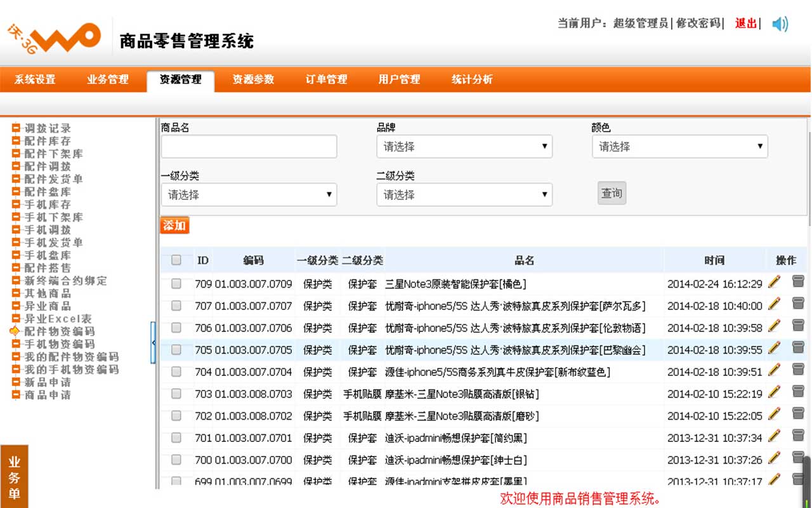Click edit pencil icon for row 709
The height and width of the screenshot is (508, 812).
click(774, 282)
